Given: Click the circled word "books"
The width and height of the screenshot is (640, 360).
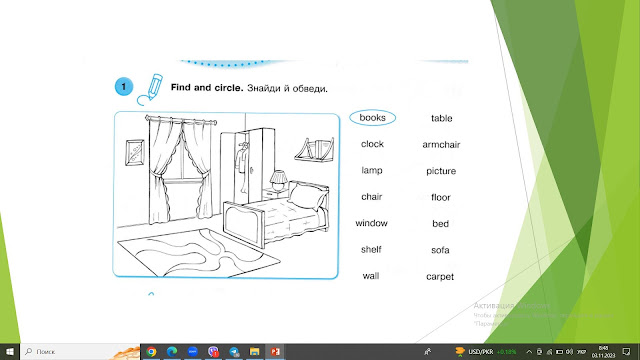Looking at the screenshot, I should 373,118.
